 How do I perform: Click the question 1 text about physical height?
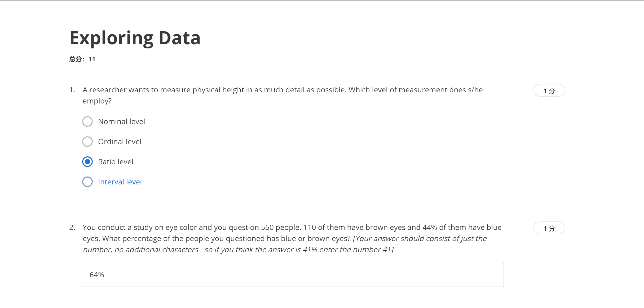pos(283,90)
